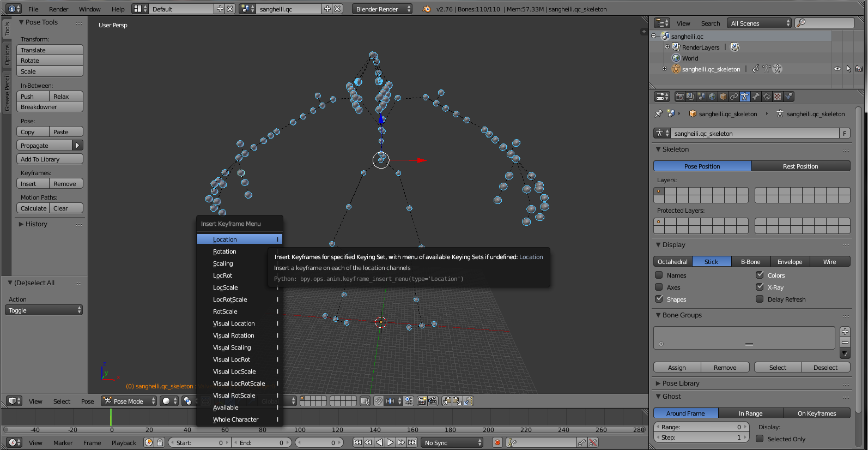Select Whole Character keying set

coord(239,419)
